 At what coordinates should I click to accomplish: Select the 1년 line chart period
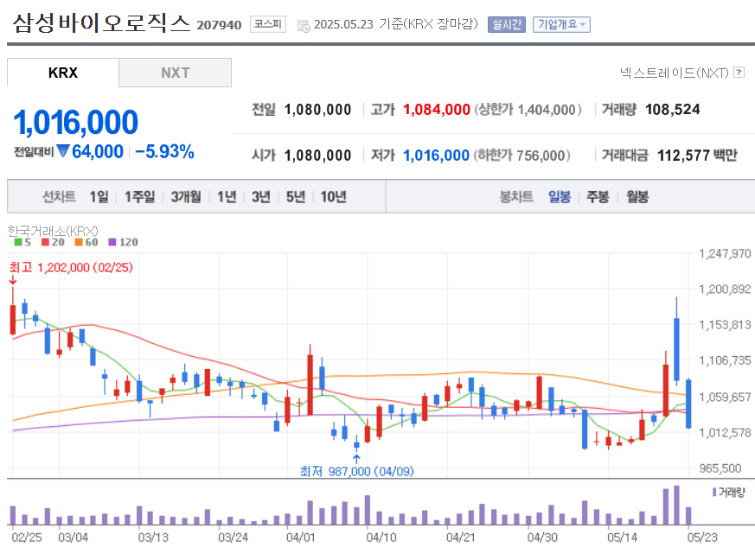click(x=227, y=196)
